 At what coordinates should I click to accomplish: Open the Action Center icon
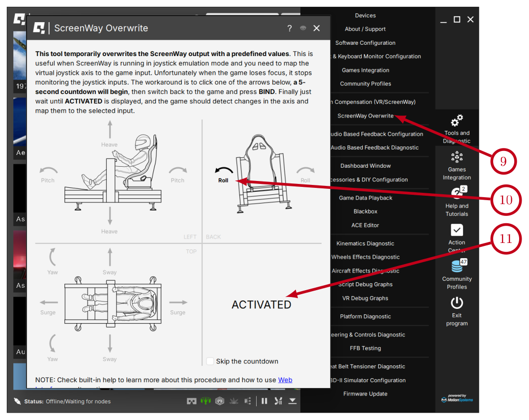pos(457,230)
